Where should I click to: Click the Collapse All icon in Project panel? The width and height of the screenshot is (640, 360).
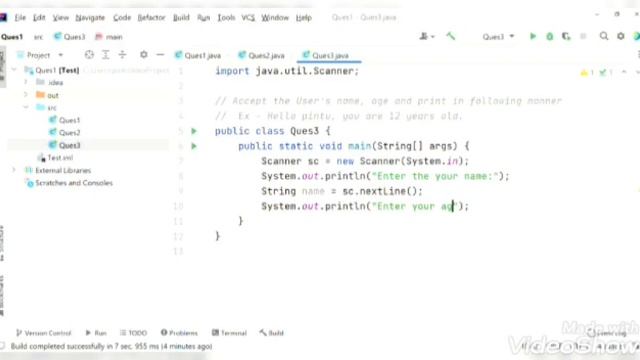122,55
